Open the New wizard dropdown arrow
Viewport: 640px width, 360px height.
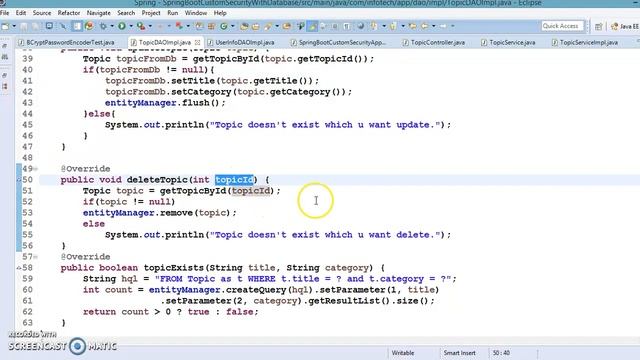[x=14, y=26]
